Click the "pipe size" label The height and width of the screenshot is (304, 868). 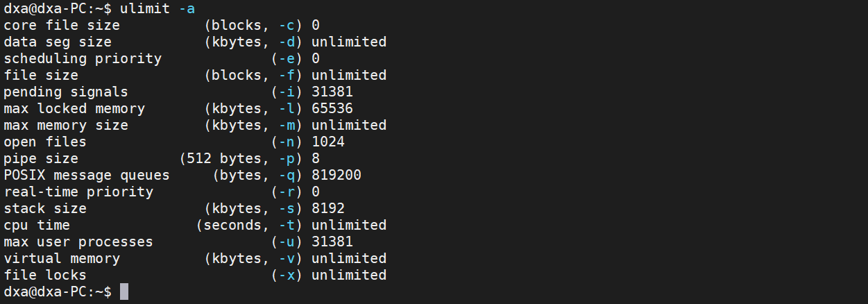tap(41, 158)
